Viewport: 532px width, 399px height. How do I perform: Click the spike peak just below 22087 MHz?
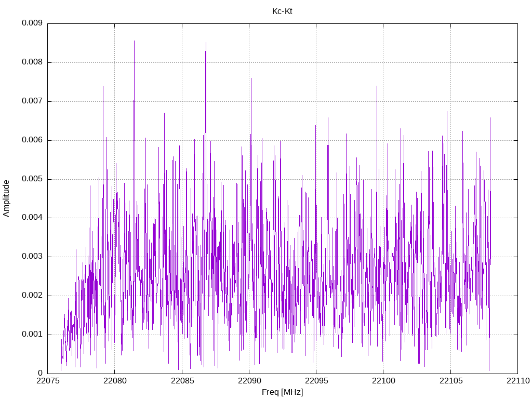pos(206,43)
